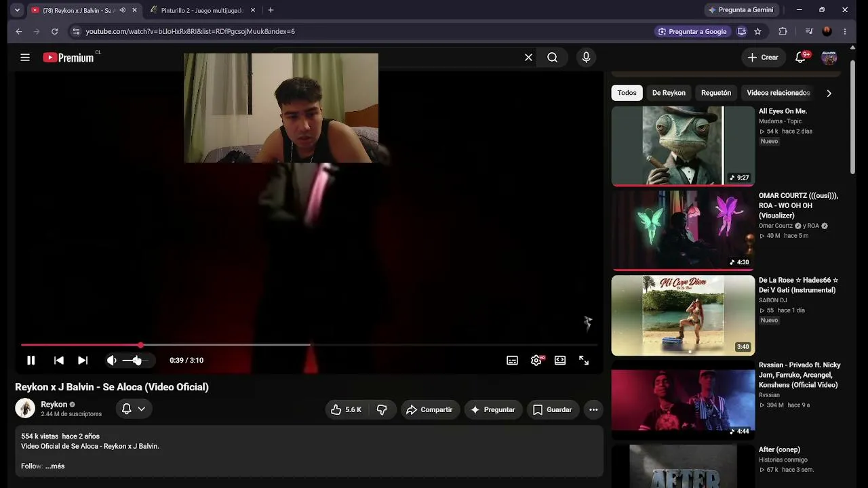Pause the playing video
This screenshot has width=868, height=488.
[31, 361]
